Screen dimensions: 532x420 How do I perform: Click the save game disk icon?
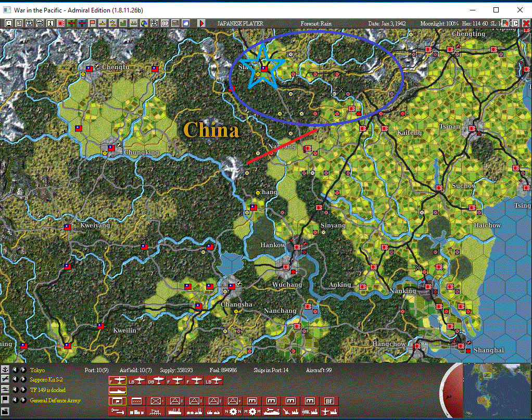9,23
